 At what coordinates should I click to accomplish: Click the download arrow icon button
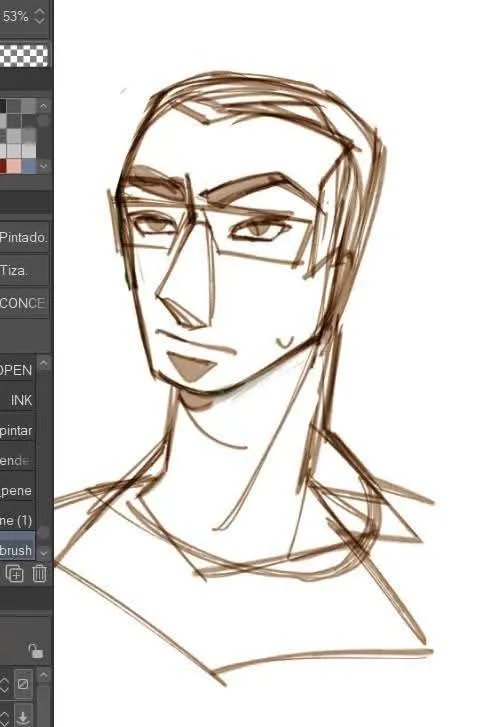click(x=23, y=715)
